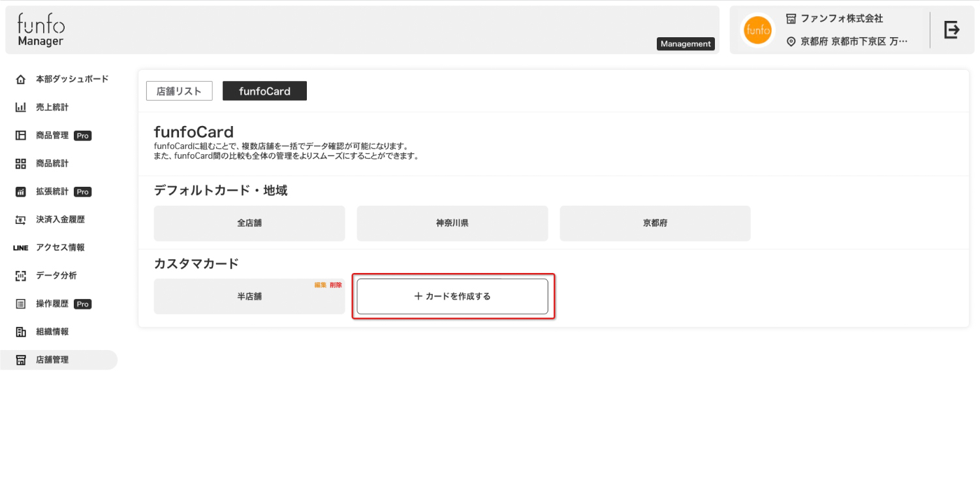Click the 京都府 京都市下京区 address text
980x495 pixels.
coord(854,42)
